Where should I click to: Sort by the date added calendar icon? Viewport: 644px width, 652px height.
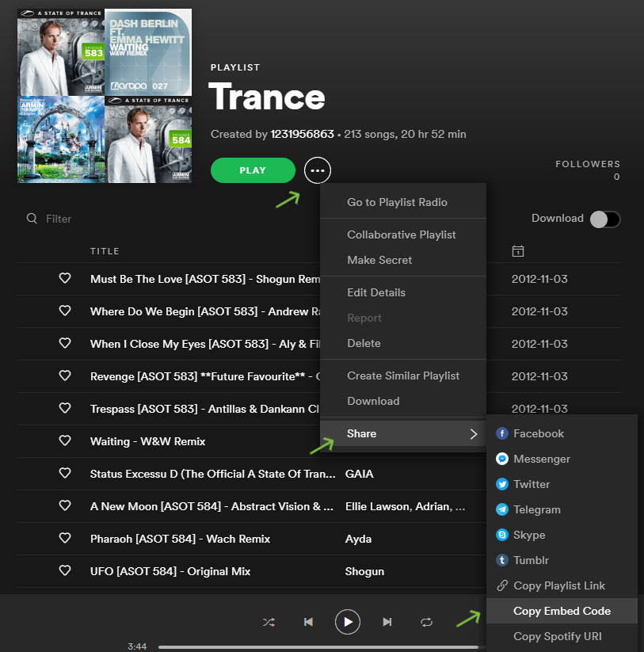517,250
